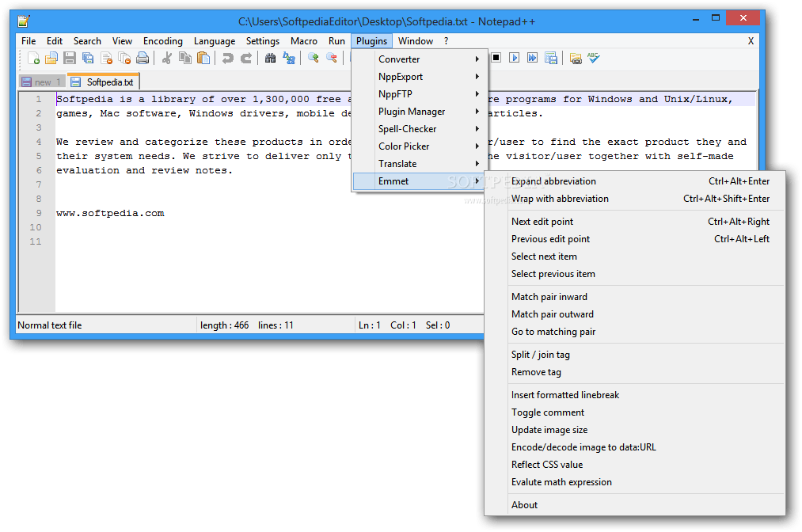Click the Cut scissors icon
The image size is (802, 532).
(167, 59)
